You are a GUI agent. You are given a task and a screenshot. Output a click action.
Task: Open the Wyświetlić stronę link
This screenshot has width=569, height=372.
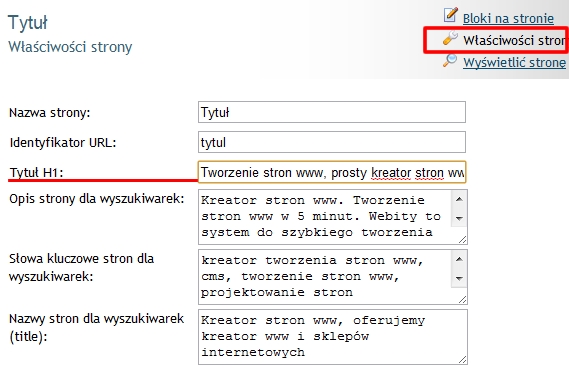pyautogui.click(x=514, y=62)
